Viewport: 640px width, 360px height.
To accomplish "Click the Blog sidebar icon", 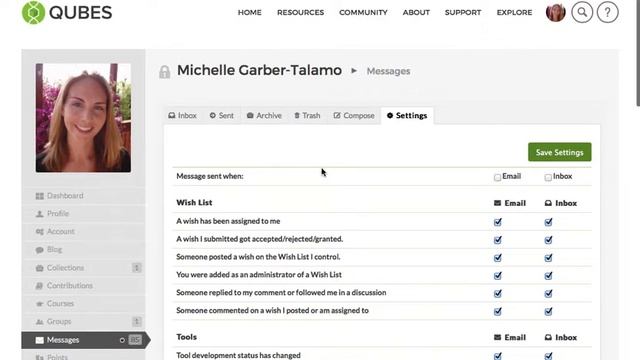I will (40, 250).
